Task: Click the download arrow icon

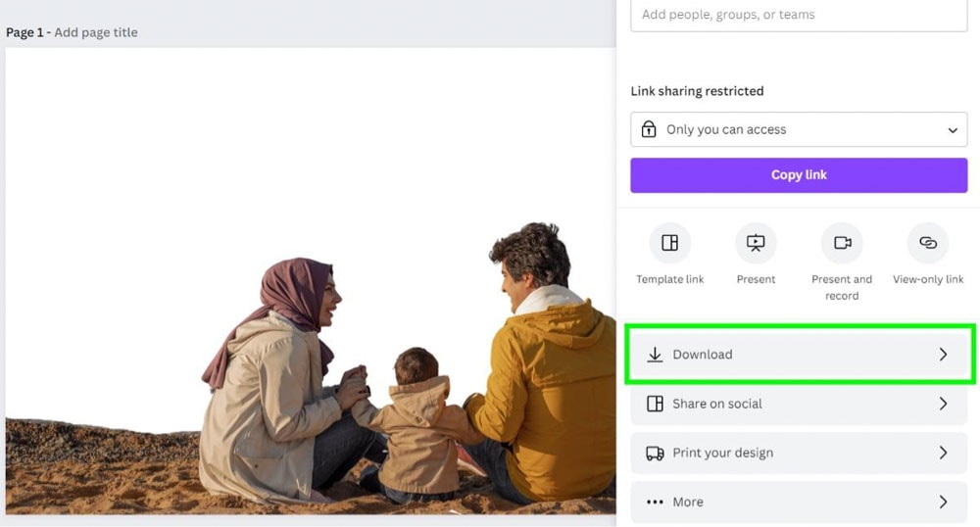Action: pos(655,354)
